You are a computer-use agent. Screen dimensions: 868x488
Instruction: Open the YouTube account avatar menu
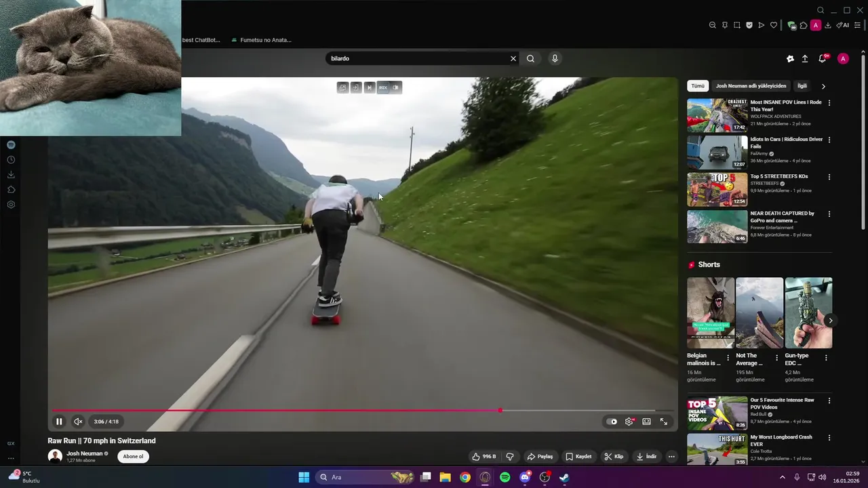pos(843,59)
